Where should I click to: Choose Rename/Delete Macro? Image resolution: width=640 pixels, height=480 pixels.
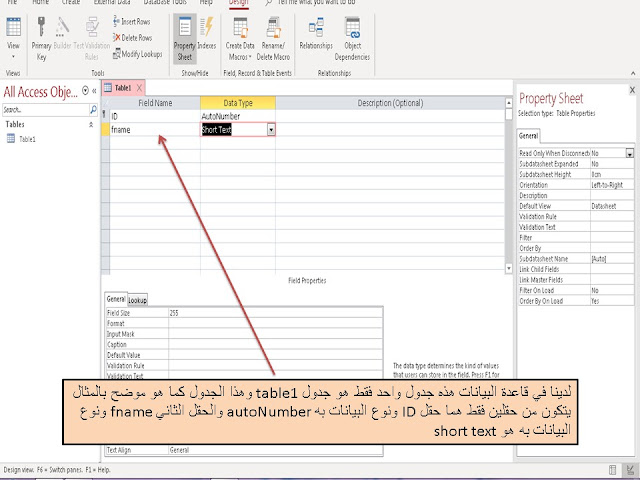(x=273, y=38)
